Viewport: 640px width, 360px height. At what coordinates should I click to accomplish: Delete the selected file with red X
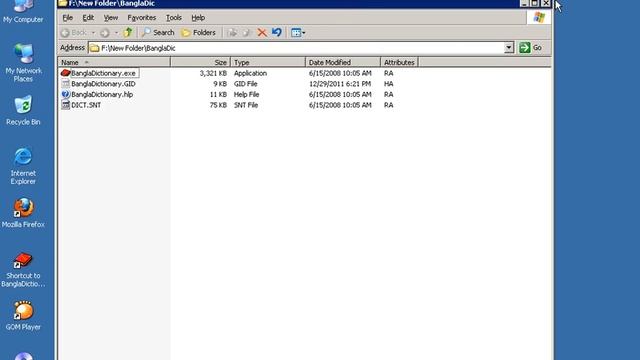tap(262, 33)
